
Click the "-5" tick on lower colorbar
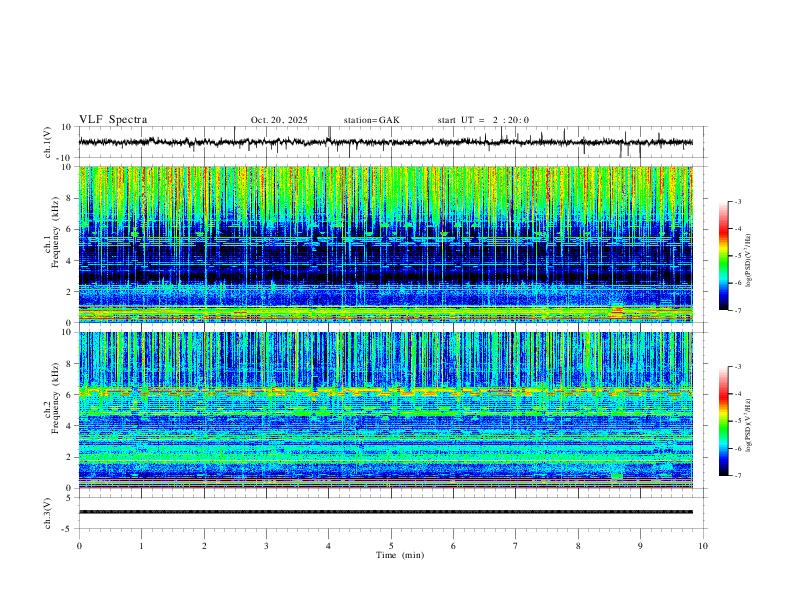737,421
